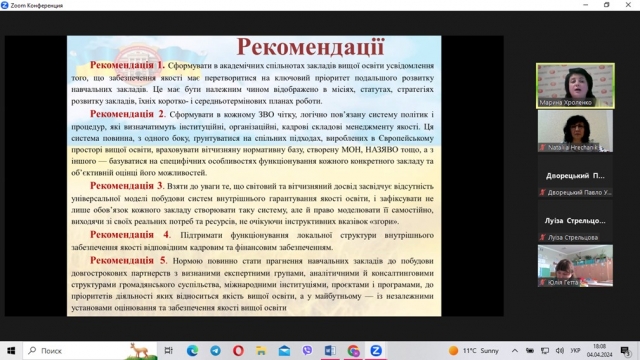This screenshot has width=640, height=360.
Task: Open the clock and date flyout
Action: [600, 351]
